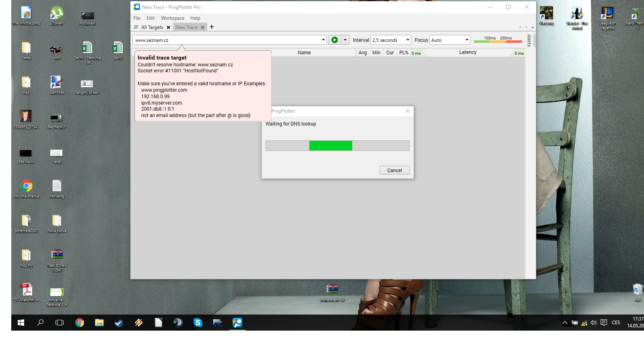Cancel the DNS lookup dialog

pos(394,170)
